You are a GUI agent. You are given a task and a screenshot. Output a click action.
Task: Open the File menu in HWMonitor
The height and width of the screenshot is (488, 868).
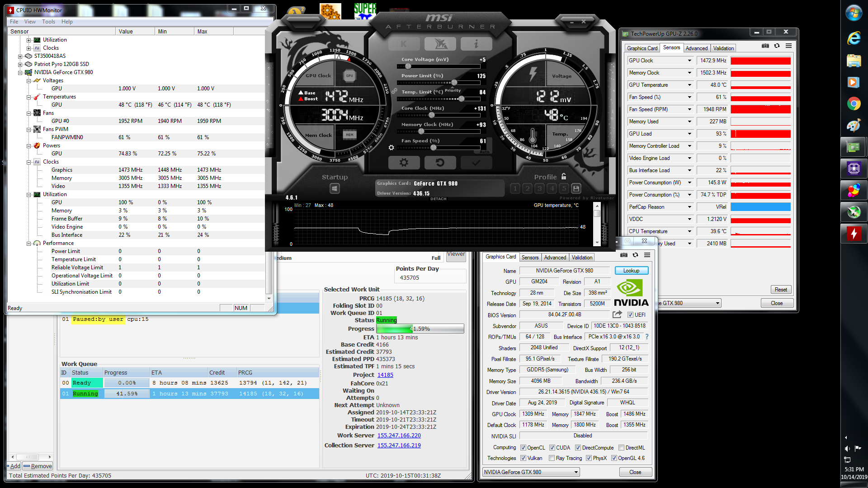point(14,22)
